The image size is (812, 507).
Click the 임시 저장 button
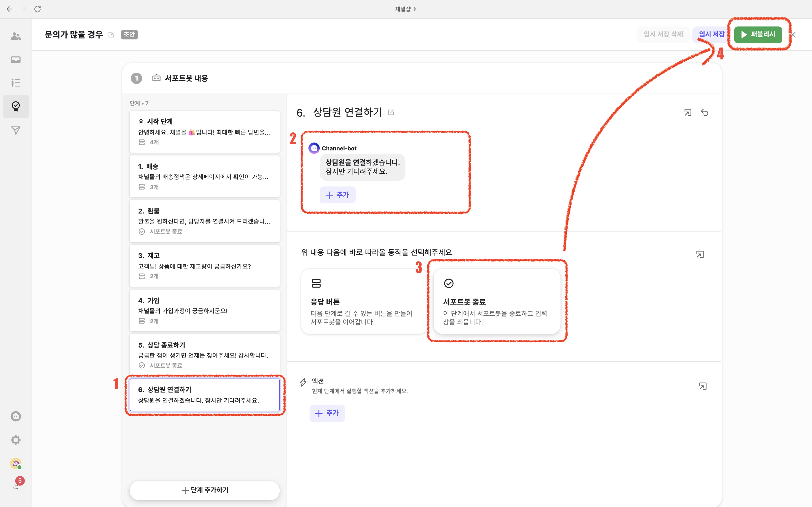pos(711,35)
